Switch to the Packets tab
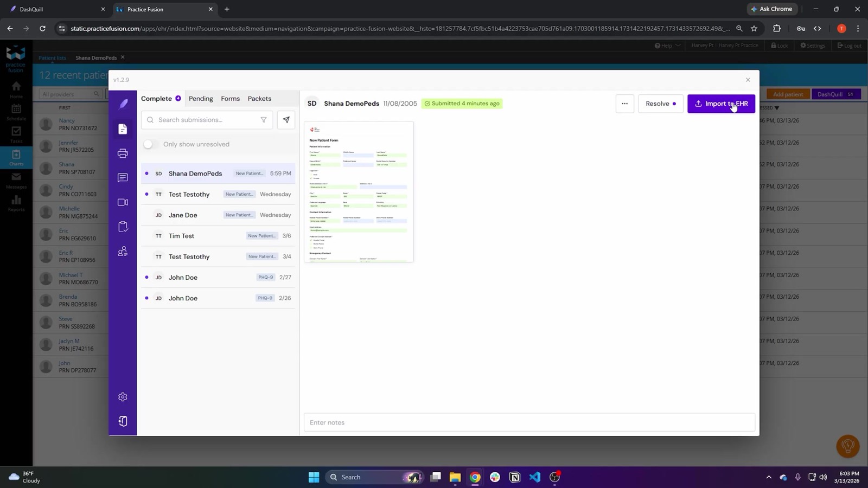The height and width of the screenshot is (488, 868). click(x=259, y=99)
